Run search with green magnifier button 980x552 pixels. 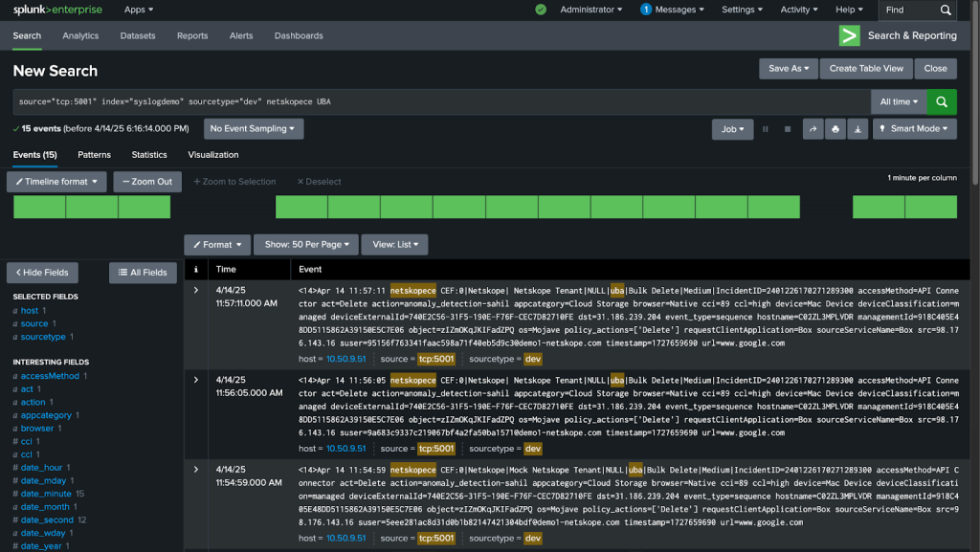point(942,101)
